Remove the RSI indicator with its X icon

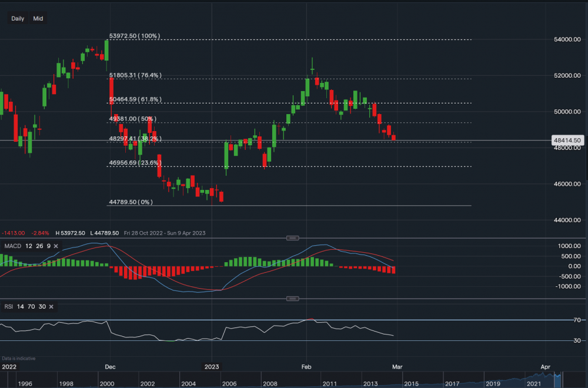(51, 307)
